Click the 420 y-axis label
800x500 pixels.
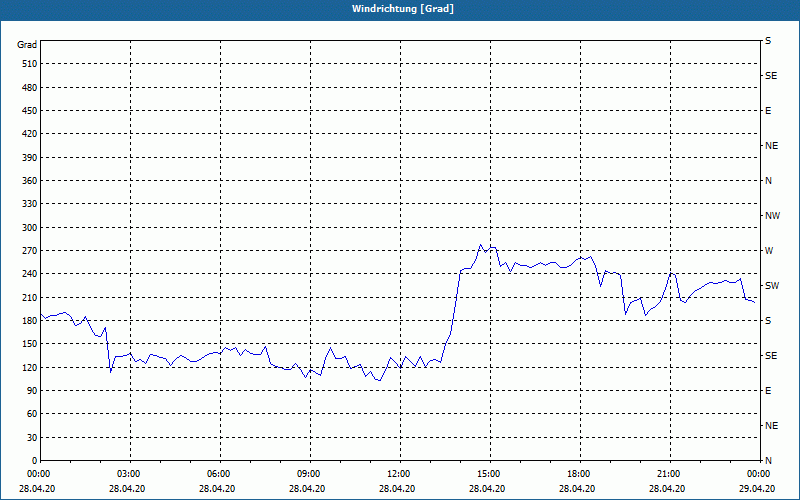[x=30, y=134]
